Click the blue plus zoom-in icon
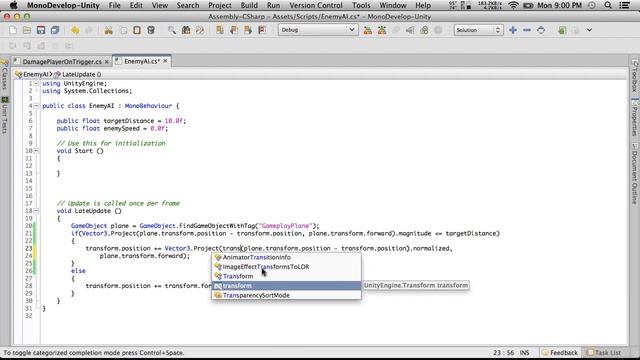Screen dimensions: 640x360 pyautogui.click(x=513, y=30)
